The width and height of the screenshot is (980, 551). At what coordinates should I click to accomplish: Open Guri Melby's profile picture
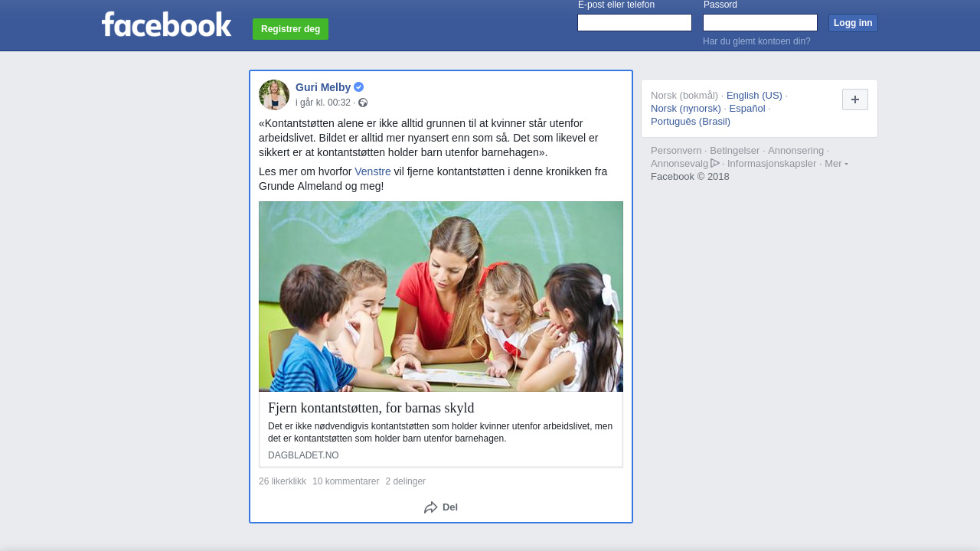point(274,95)
